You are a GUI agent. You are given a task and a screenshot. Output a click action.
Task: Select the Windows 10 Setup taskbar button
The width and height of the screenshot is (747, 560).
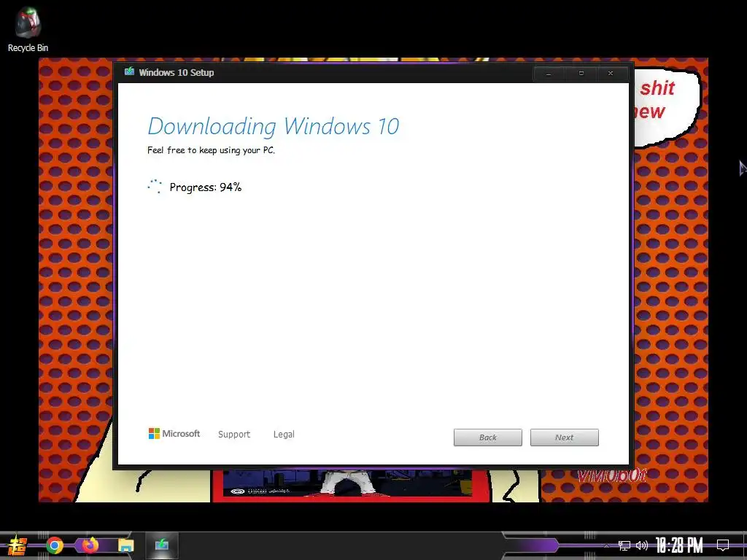pos(162,545)
